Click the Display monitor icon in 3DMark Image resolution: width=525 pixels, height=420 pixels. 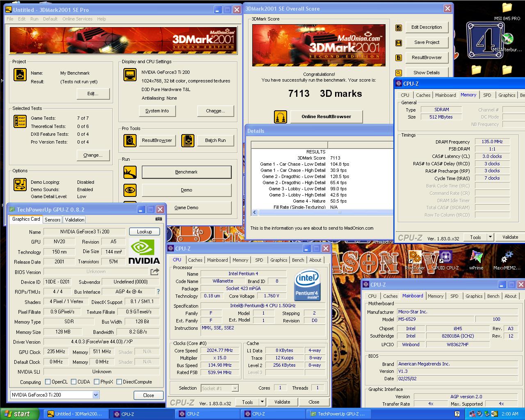click(x=130, y=75)
